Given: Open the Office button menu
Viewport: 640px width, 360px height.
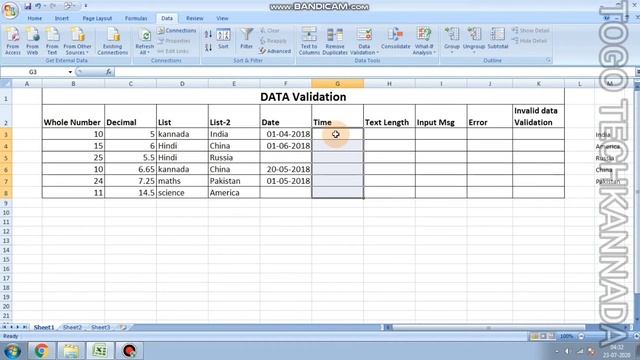Looking at the screenshot, I should tap(10, 10).
